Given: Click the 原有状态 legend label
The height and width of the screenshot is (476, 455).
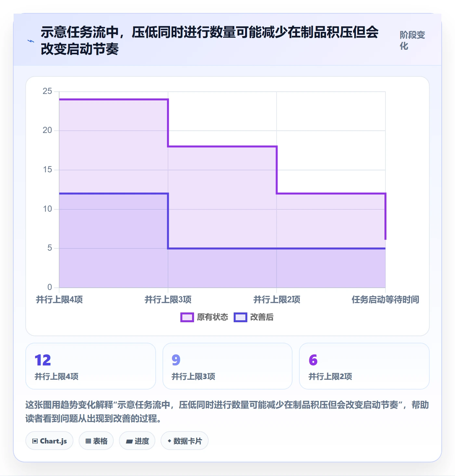Looking at the screenshot, I should 213,317.
